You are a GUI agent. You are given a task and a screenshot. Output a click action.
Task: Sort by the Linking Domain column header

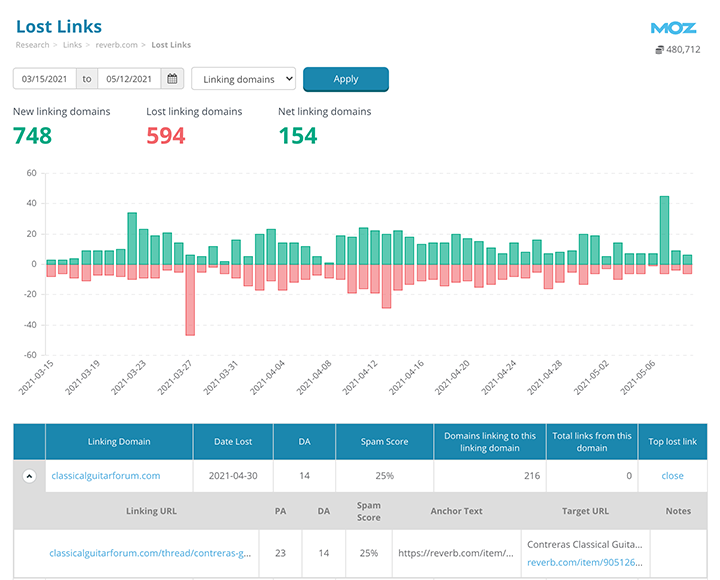[x=118, y=442]
